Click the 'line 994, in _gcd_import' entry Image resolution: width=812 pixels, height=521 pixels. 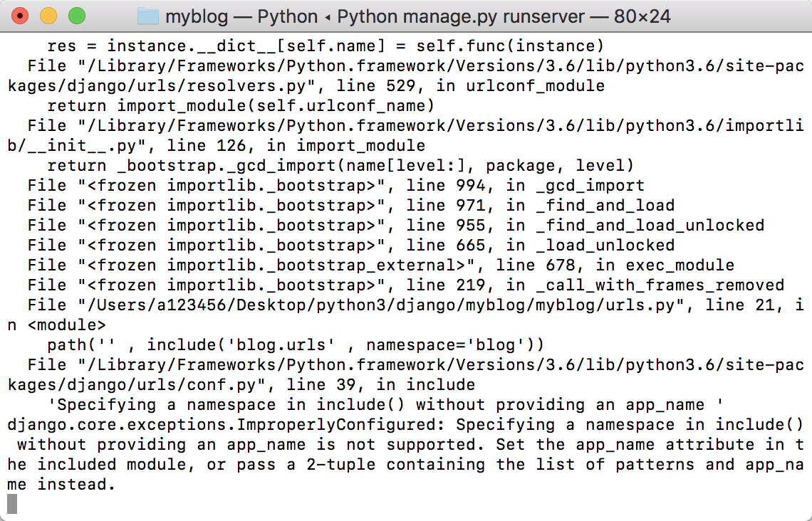[524, 186]
